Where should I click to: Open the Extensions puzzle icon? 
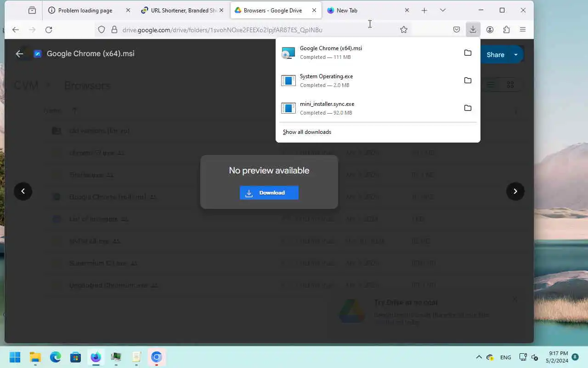coord(506,29)
